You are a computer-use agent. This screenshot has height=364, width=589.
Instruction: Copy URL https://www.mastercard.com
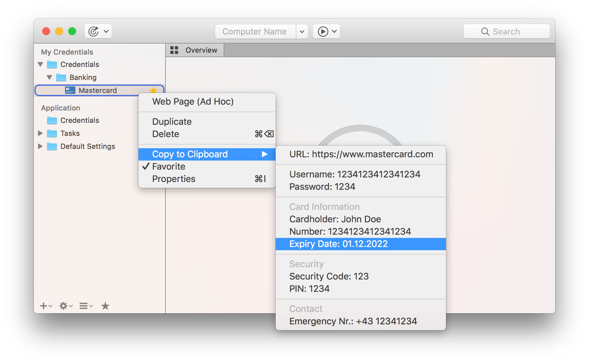361,154
